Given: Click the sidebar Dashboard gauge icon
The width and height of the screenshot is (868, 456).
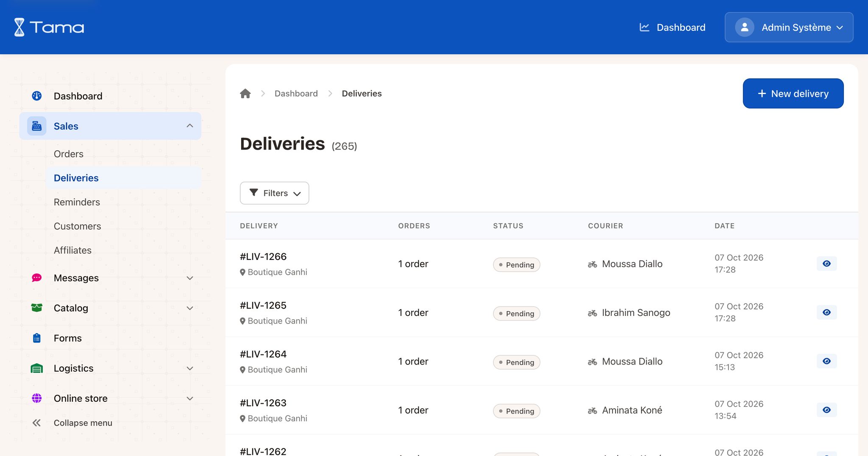Looking at the screenshot, I should coord(37,96).
